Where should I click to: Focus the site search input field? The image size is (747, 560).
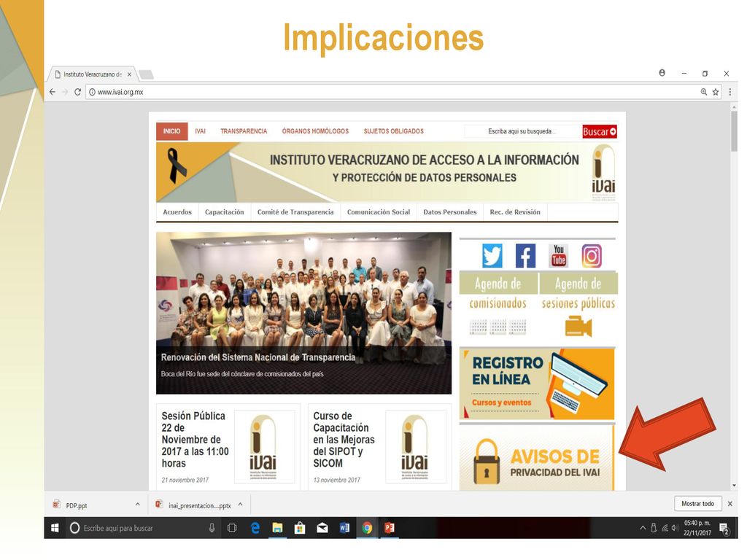[522, 131]
